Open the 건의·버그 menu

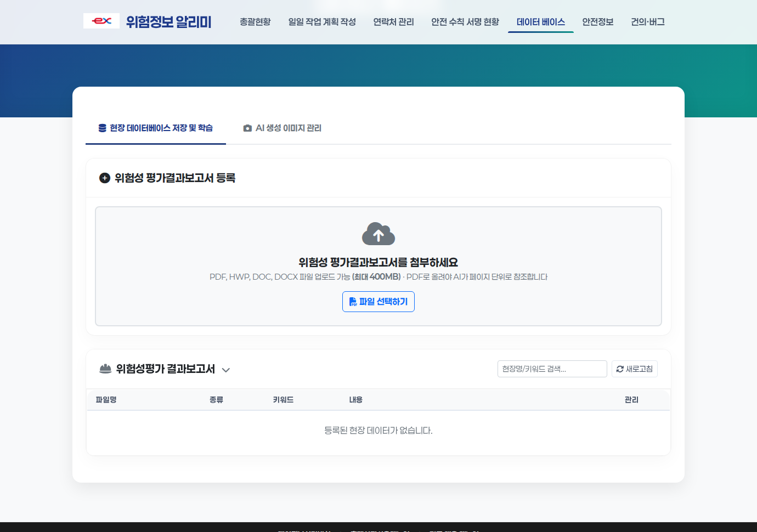[x=648, y=22]
